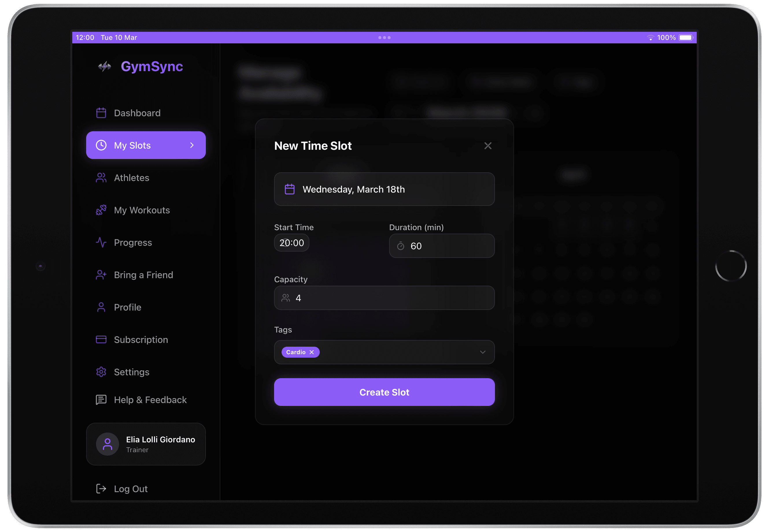
Task: Select the Dashboard calendar icon
Action: click(101, 113)
